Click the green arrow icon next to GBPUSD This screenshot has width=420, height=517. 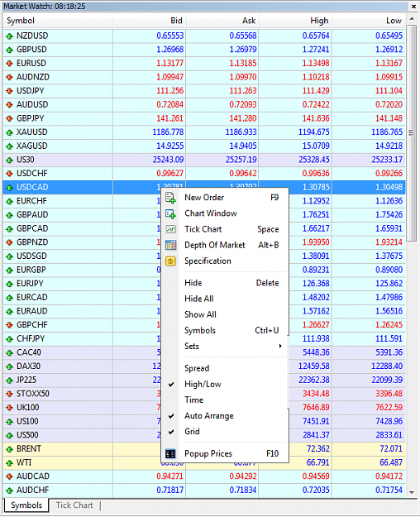pos(9,50)
